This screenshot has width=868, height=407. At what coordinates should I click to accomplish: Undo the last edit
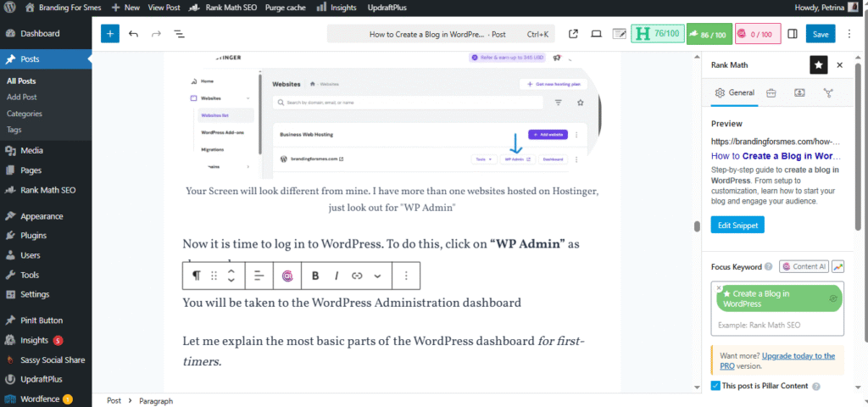(x=133, y=34)
